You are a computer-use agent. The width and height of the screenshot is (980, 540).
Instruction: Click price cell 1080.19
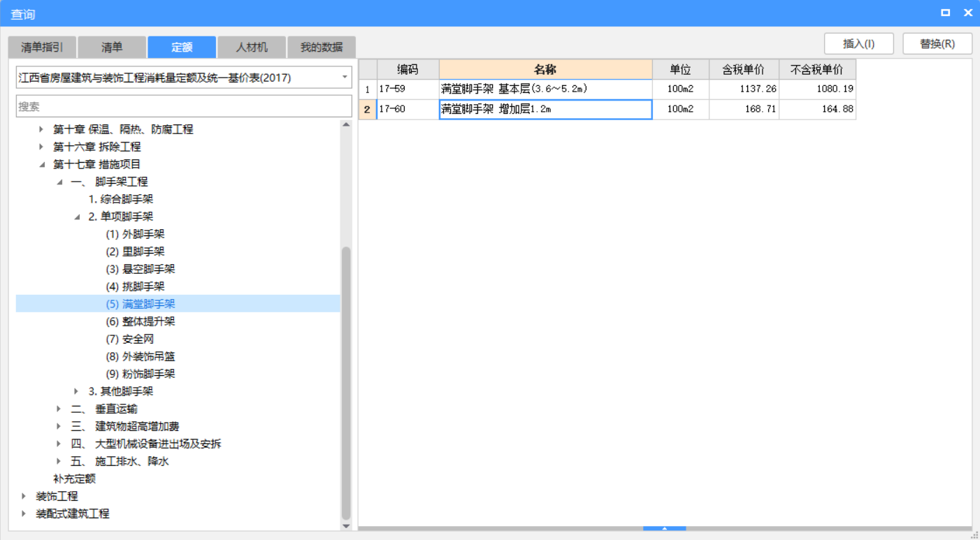click(x=817, y=89)
